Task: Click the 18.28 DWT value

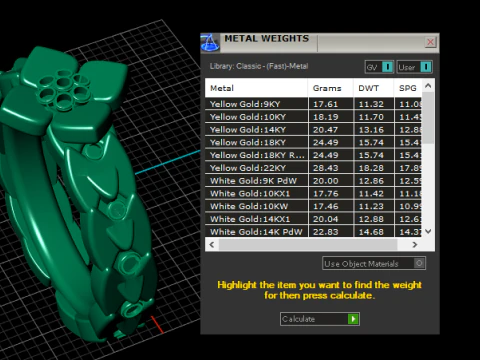Action: [371, 168]
